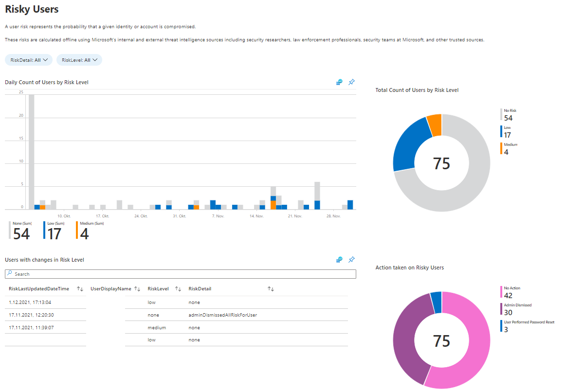
Task: Select the adminDismissedAllRiskForUser row
Action: point(177,315)
